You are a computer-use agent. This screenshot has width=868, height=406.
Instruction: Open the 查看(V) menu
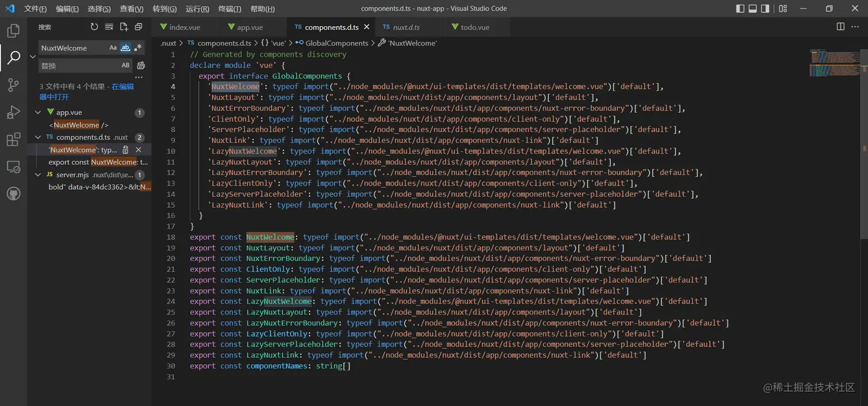[131, 9]
